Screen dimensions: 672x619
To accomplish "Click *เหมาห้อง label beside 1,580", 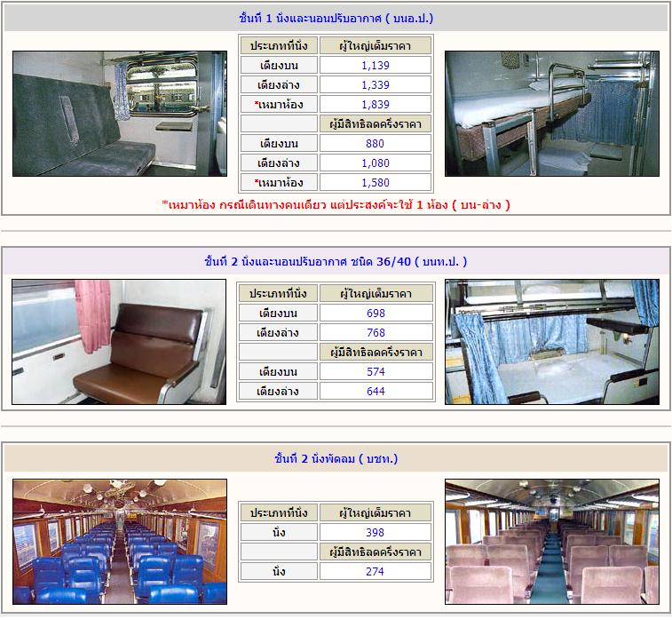I will pyautogui.click(x=279, y=183).
